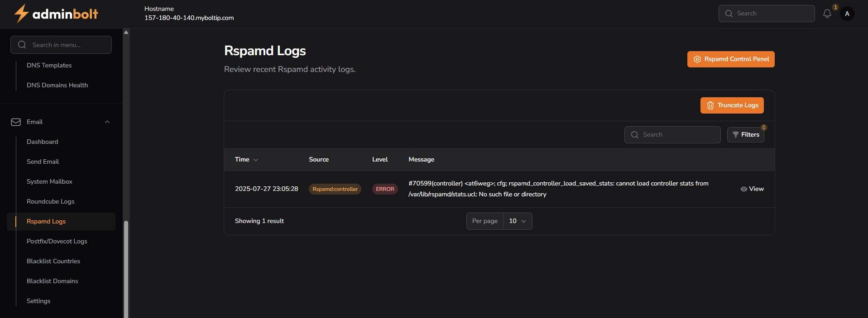Open the Rspamd Control Panel button
The width and height of the screenshot is (868, 318).
tap(731, 59)
